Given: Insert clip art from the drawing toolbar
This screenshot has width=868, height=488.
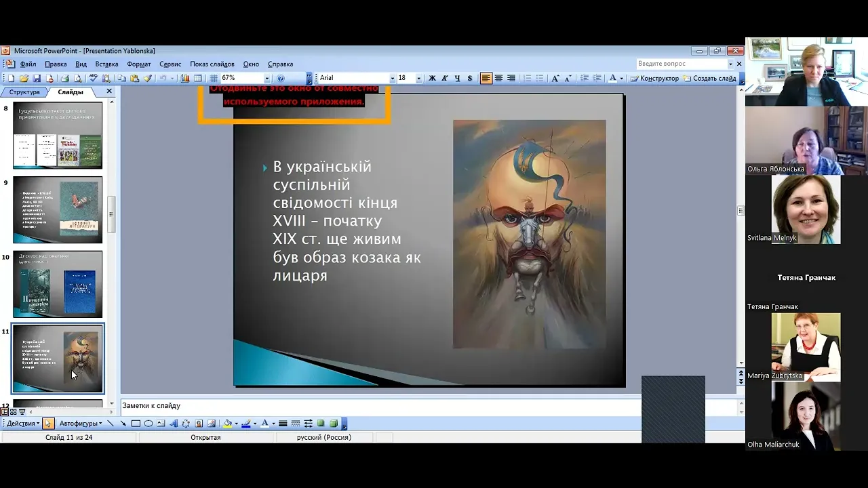Looking at the screenshot, I should (x=199, y=424).
